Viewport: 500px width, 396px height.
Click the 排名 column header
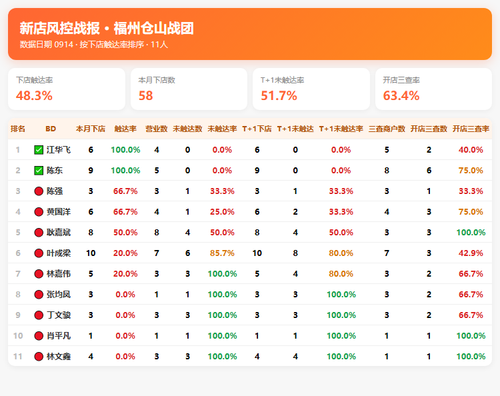[x=18, y=129]
